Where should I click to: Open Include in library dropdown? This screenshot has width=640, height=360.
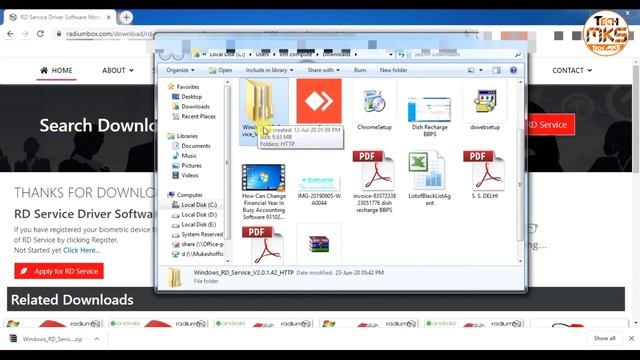tap(269, 70)
